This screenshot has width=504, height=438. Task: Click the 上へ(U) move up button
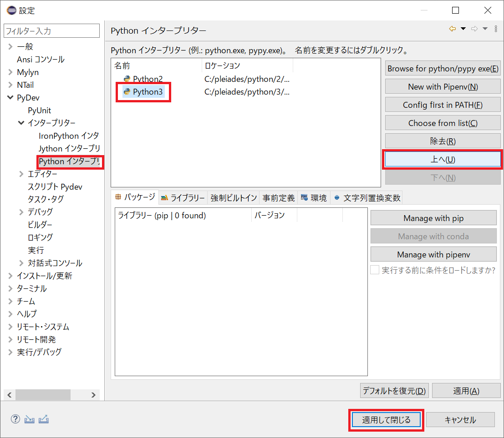click(443, 159)
